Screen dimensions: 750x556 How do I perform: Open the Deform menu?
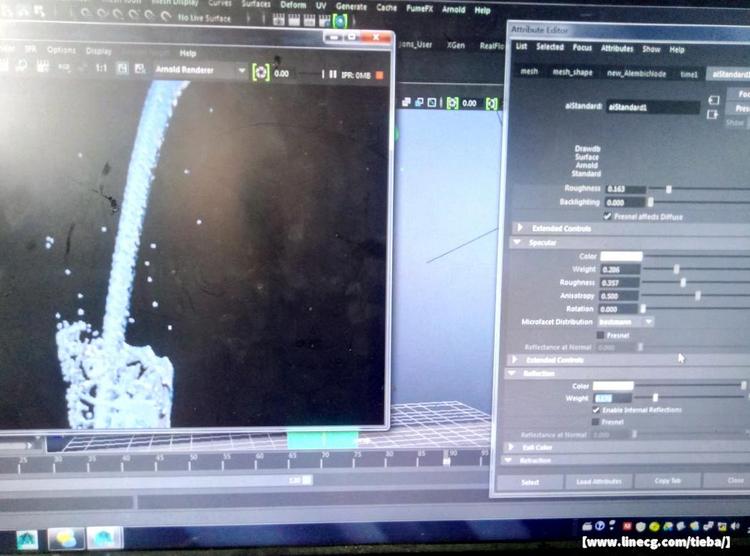click(293, 5)
